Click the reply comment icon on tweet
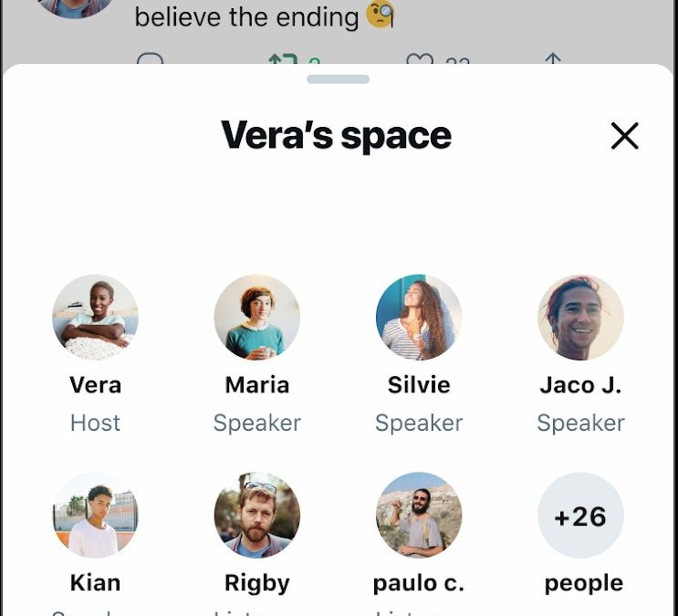This screenshot has width=678, height=616. [150, 58]
